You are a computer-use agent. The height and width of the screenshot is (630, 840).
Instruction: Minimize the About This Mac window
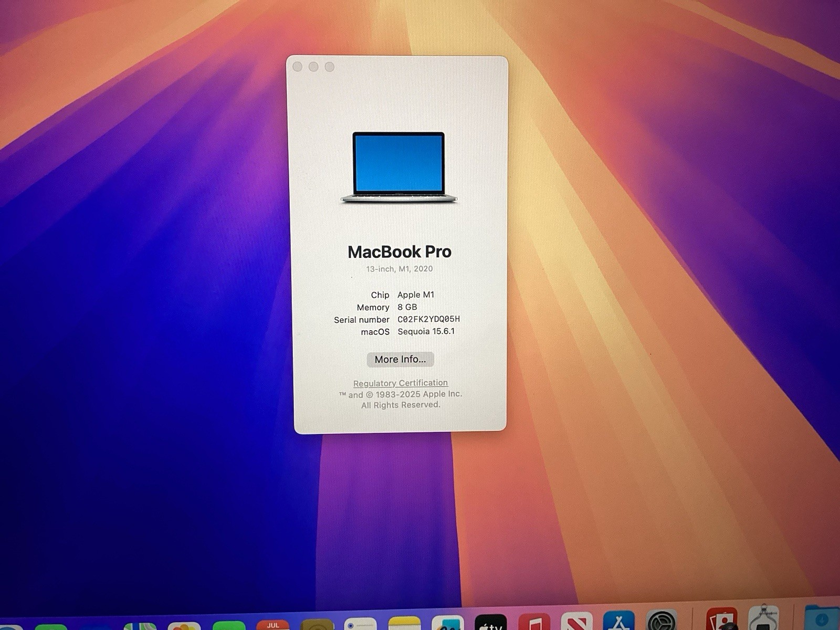(x=313, y=67)
